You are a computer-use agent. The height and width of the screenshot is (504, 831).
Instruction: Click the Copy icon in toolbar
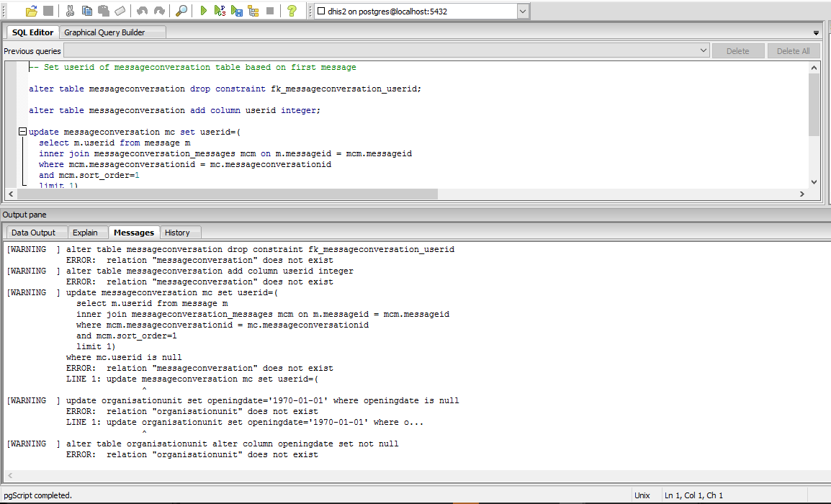87,11
